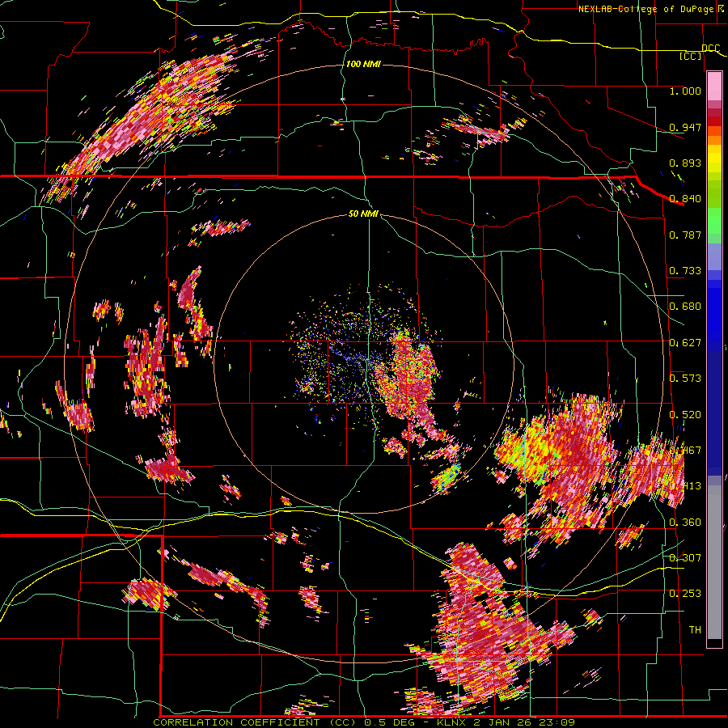
Task: Click the [CC] product label
Action: click(691, 56)
